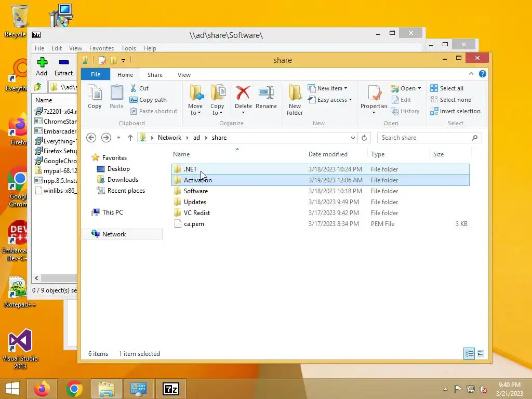The width and height of the screenshot is (532, 399).
Task: Expand the Open dropdown in the ribbon
Action: pyautogui.click(x=419, y=88)
